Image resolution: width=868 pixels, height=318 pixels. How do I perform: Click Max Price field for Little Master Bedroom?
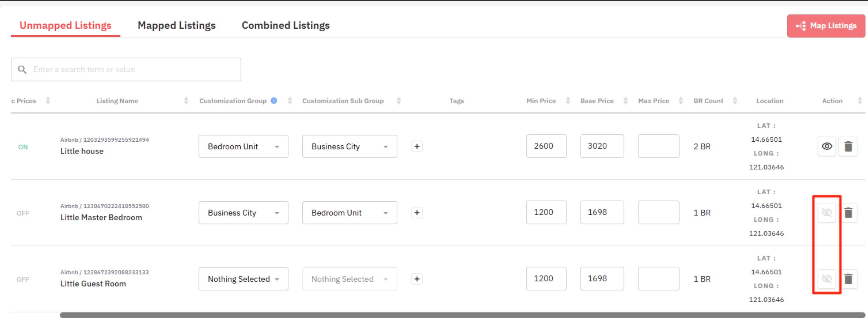[658, 212]
